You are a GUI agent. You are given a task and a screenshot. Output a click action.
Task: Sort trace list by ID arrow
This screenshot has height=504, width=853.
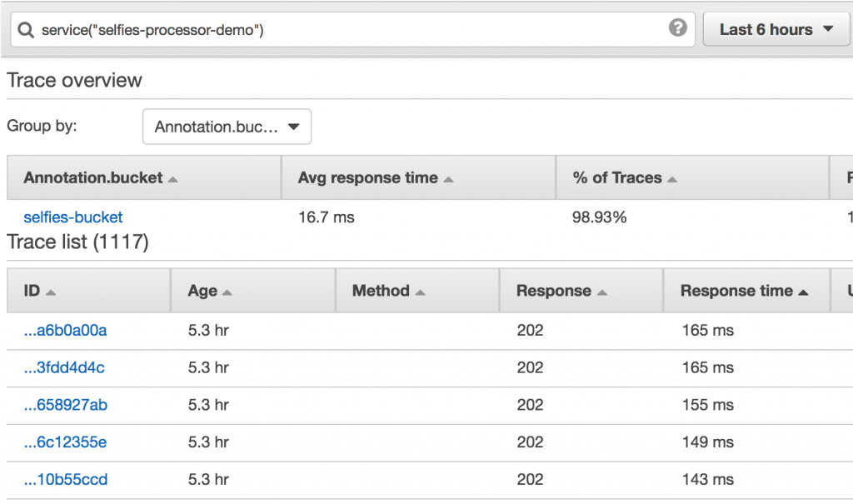(x=51, y=293)
